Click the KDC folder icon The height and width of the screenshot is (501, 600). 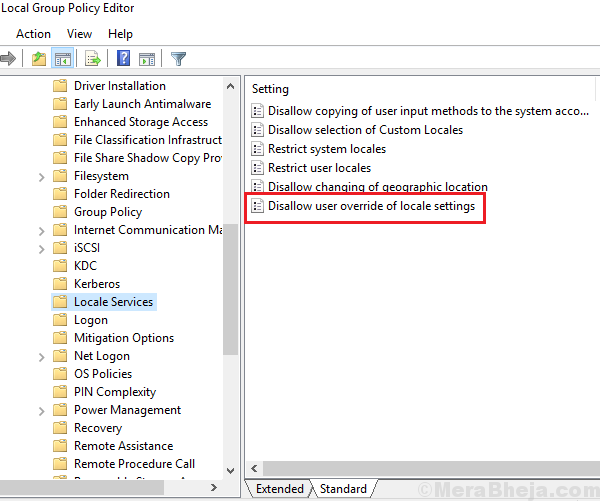[x=60, y=266]
